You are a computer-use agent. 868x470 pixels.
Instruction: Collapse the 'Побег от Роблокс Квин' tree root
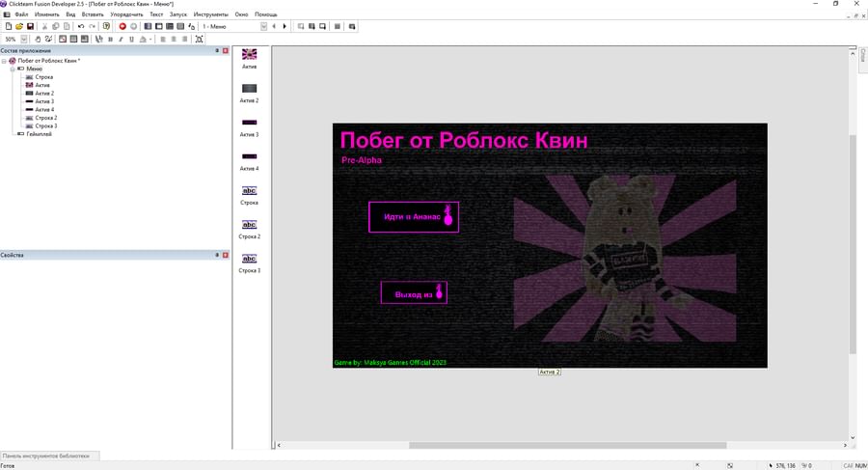[4, 61]
